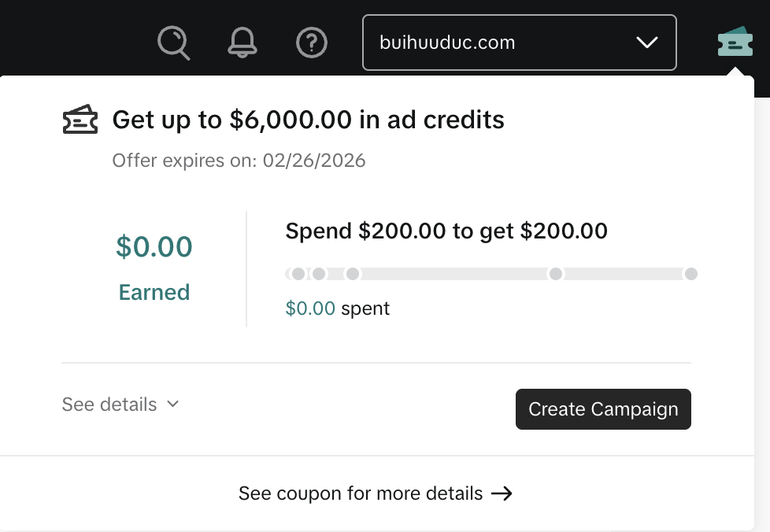
Task: Click the arrow icon after "See coupon for more details"
Action: (502, 493)
